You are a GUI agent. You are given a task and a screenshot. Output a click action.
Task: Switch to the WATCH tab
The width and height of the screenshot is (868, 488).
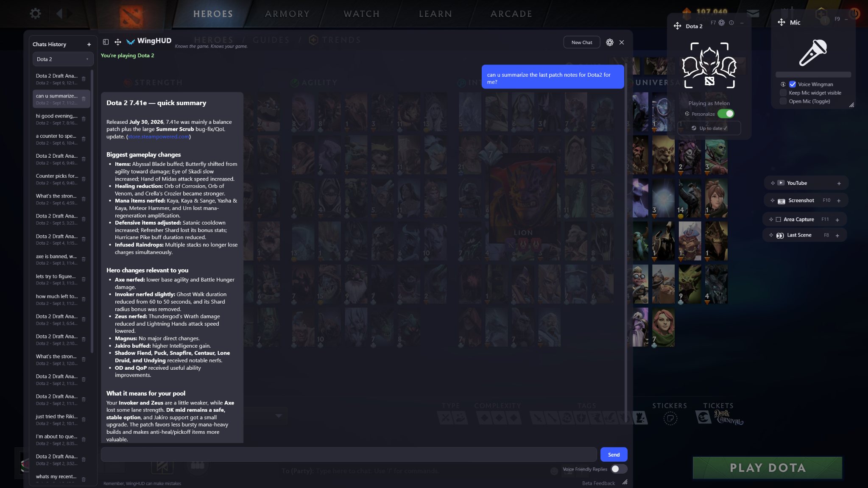[x=362, y=14]
